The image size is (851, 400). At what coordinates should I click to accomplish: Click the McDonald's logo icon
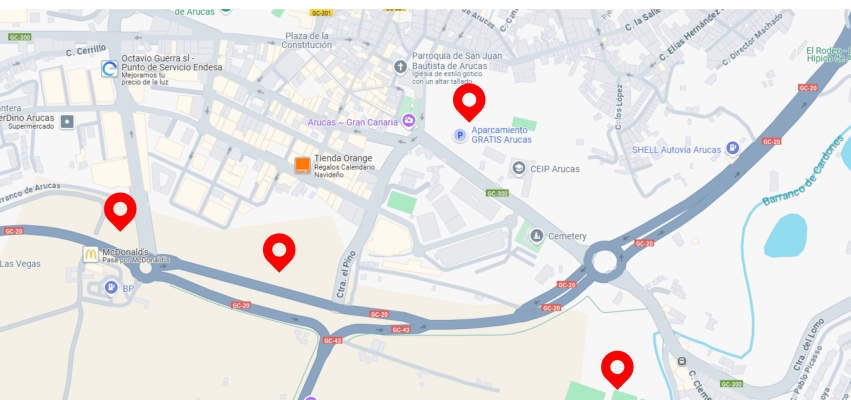coord(91,254)
